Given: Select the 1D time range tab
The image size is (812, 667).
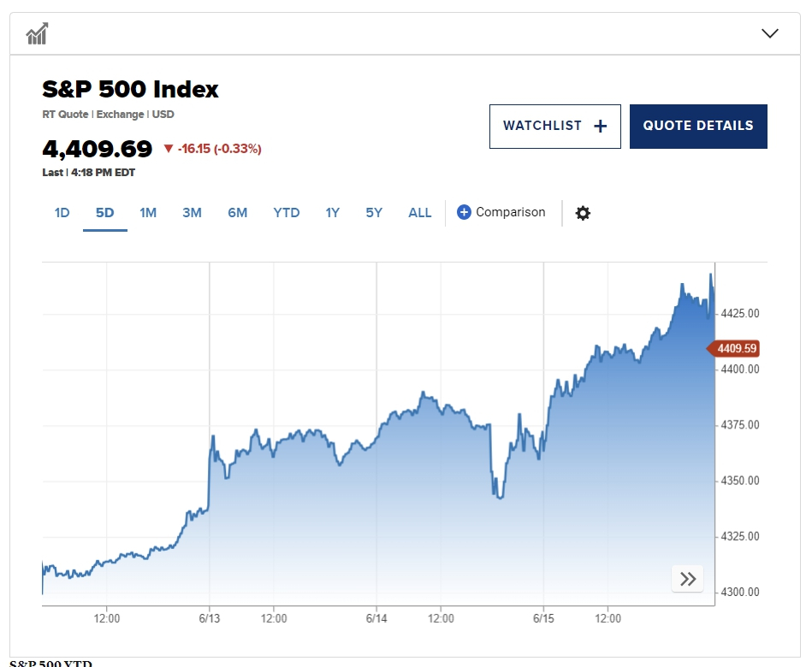Looking at the screenshot, I should click(62, 213).
